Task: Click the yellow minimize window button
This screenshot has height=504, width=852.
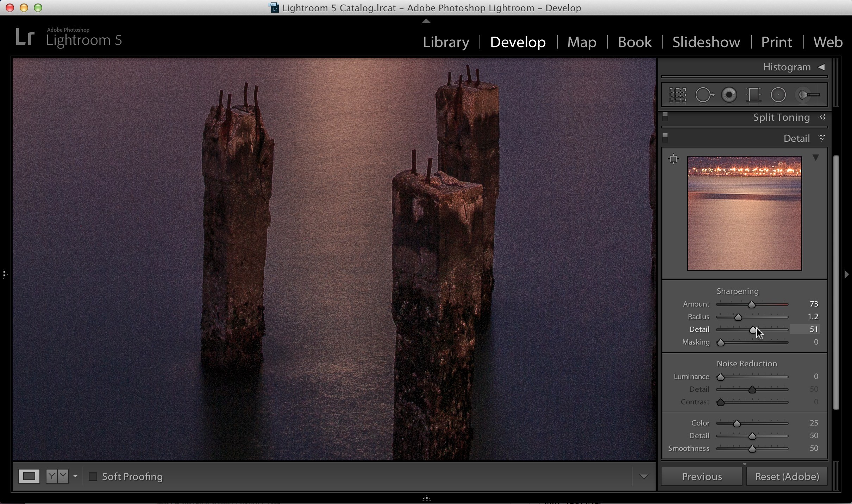Action: (x=24, y=8)
